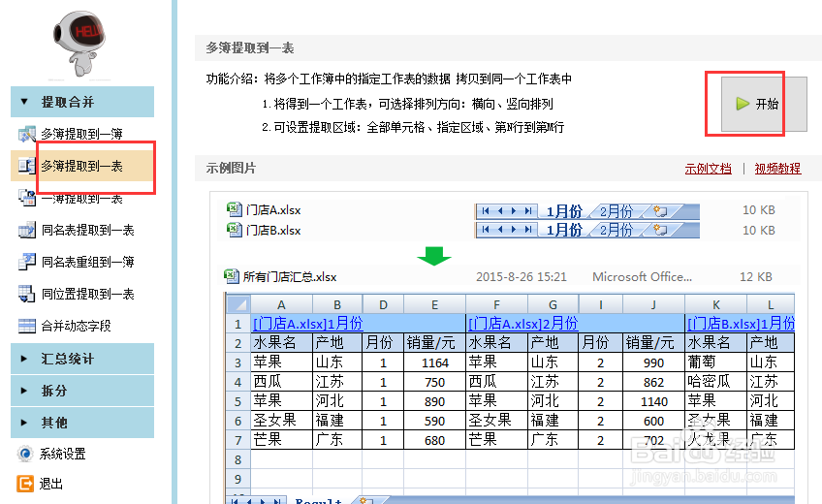This screenshot has height=504, width=822.
Task: Click the Excel icon of 门店B.xlsx
Action: pos(234,230)
